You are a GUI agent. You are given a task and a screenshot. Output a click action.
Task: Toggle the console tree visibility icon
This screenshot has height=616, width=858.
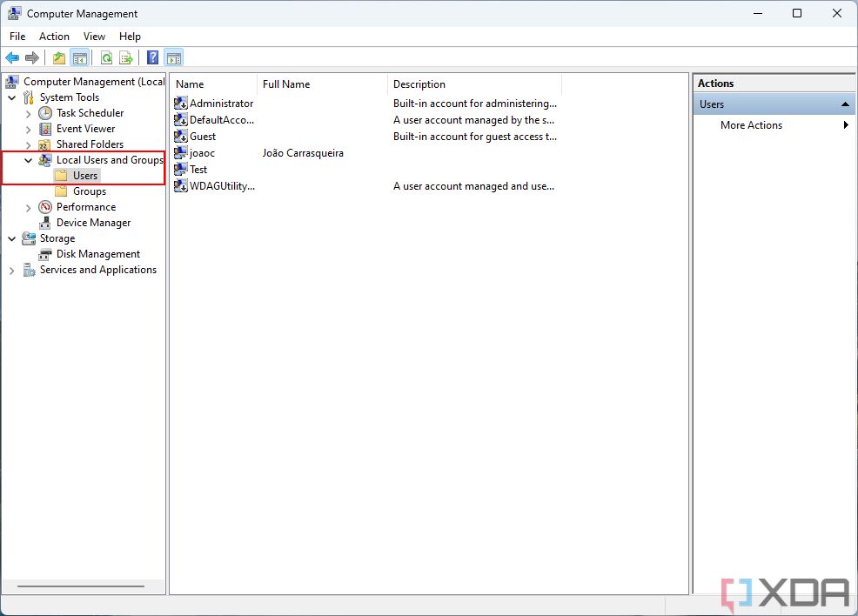click(x=79, y=57)
